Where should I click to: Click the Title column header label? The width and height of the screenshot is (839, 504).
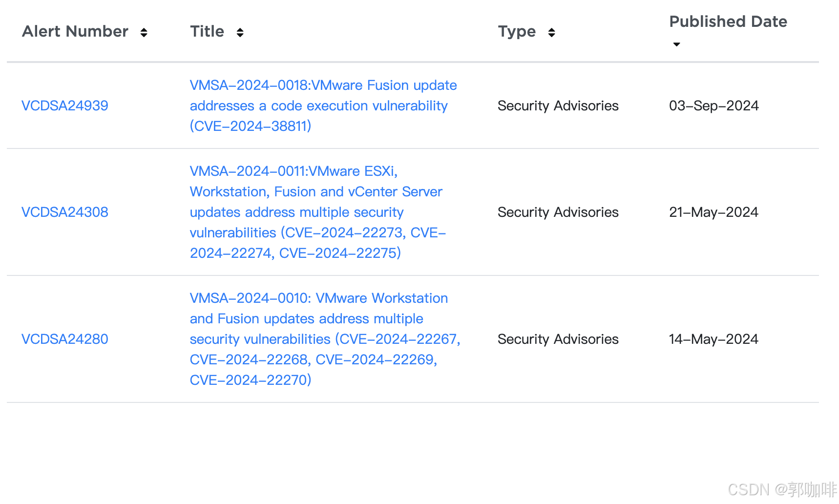pos(207,32)
